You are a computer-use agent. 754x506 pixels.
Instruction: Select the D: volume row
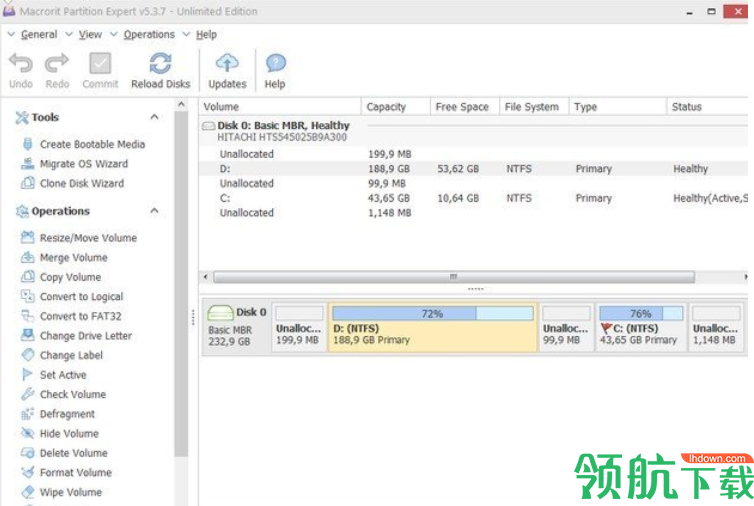pyautogui.click(x=474, y=169)
